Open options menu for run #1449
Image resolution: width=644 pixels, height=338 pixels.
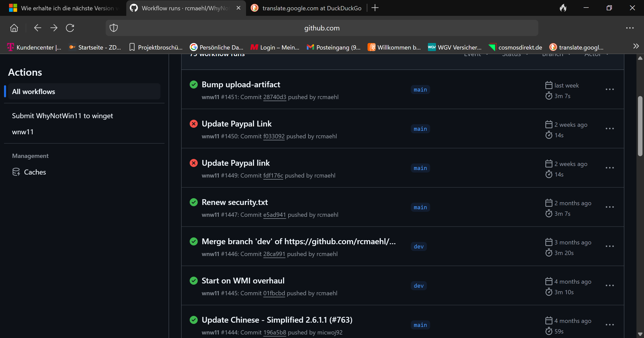610,168
